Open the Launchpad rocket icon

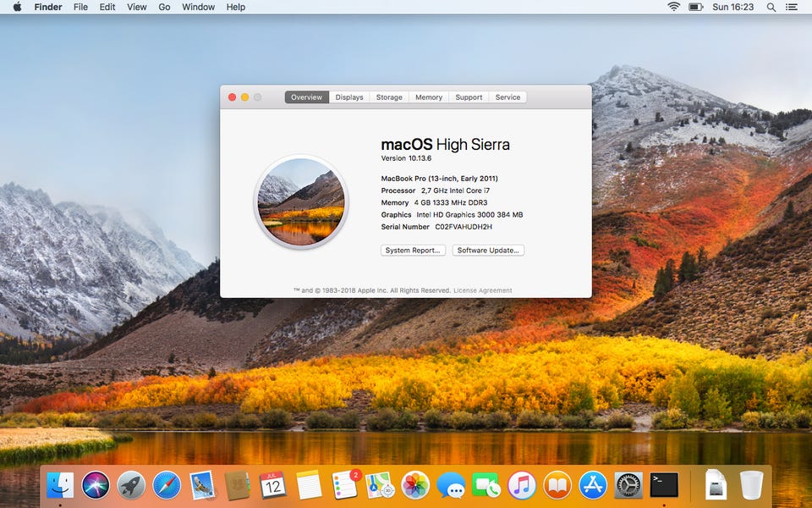pos(131,485)
